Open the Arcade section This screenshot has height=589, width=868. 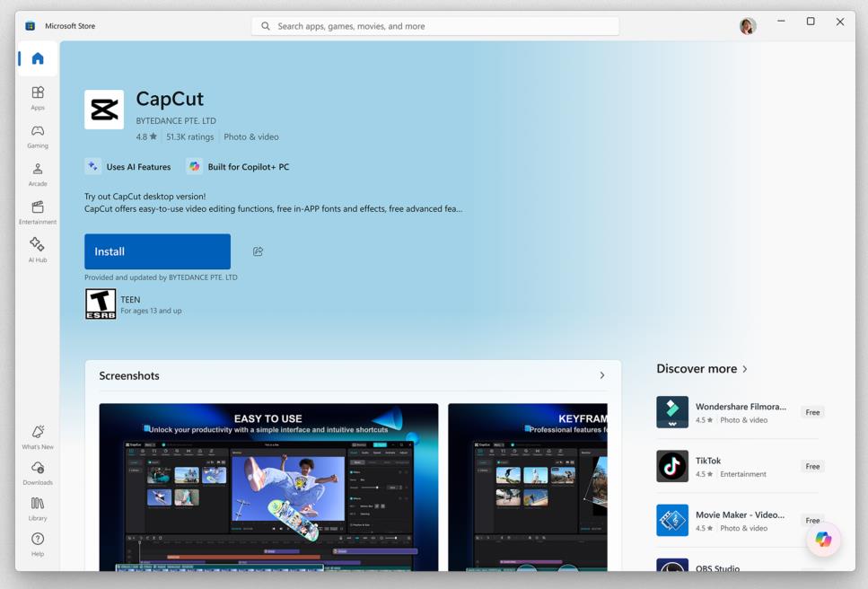38,174
